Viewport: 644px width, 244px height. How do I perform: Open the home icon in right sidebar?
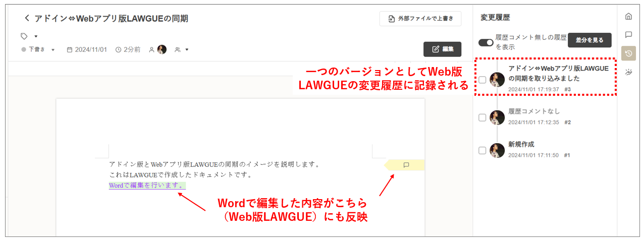click(628, 17)
